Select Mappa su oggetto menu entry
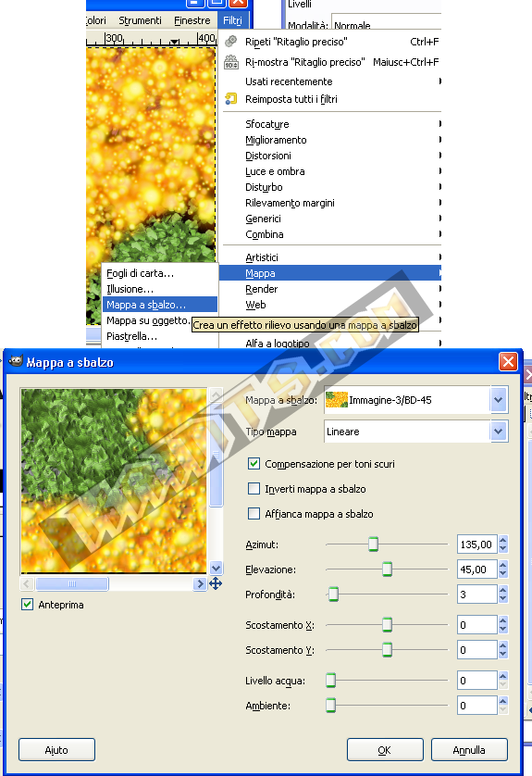Image resolution: width=532 pixels, height=776 pixels. [x=148, y=320]
